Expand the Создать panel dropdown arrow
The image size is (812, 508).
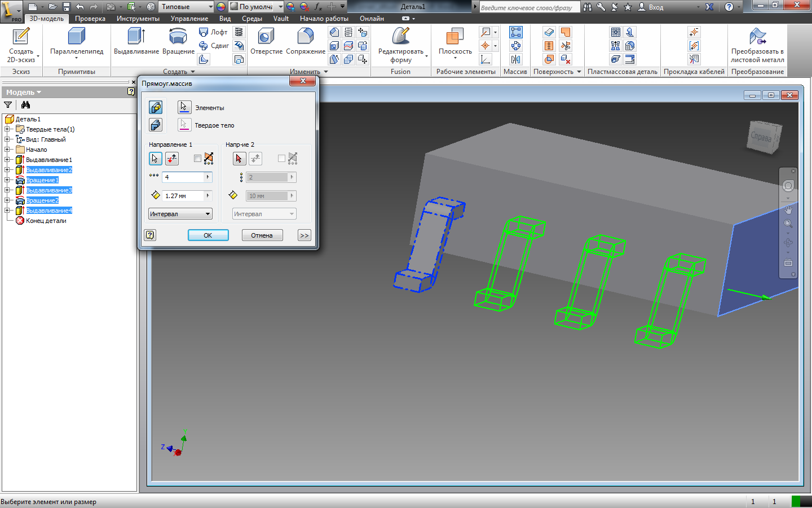click(193, 72)
